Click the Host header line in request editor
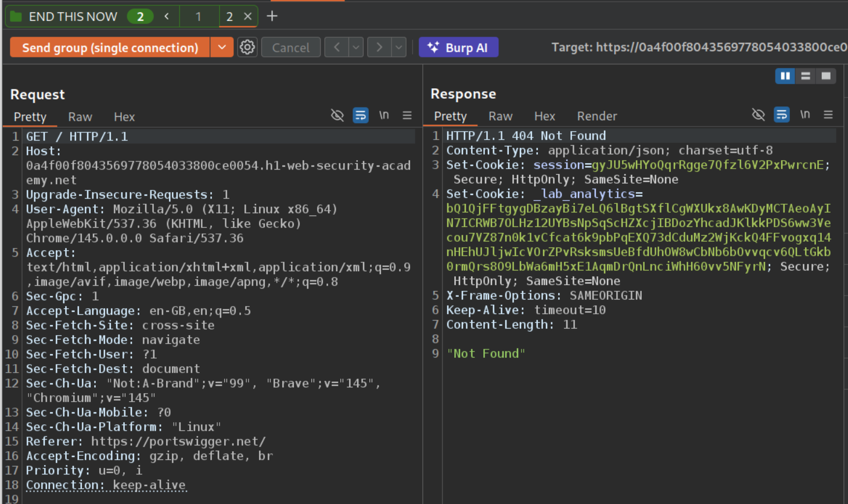 click(44, 151)
